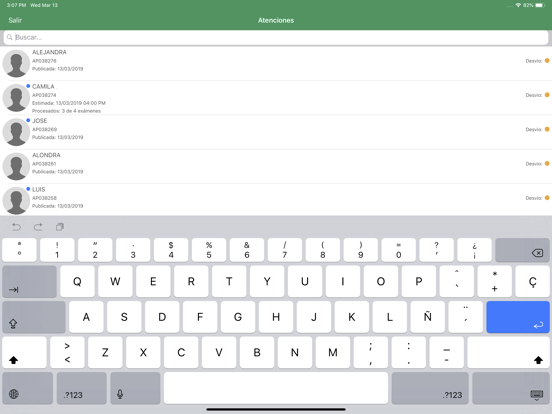Open ALONDRA's attention record

pos(276,166)
